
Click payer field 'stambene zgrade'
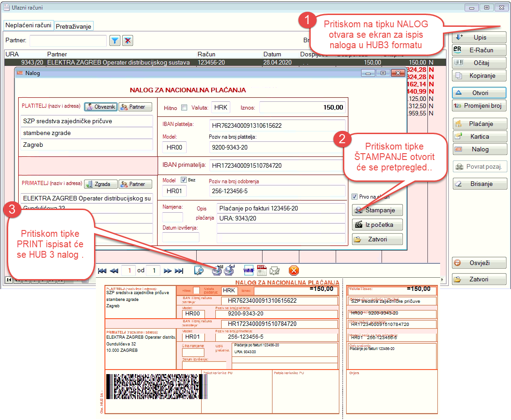point(87,133)
